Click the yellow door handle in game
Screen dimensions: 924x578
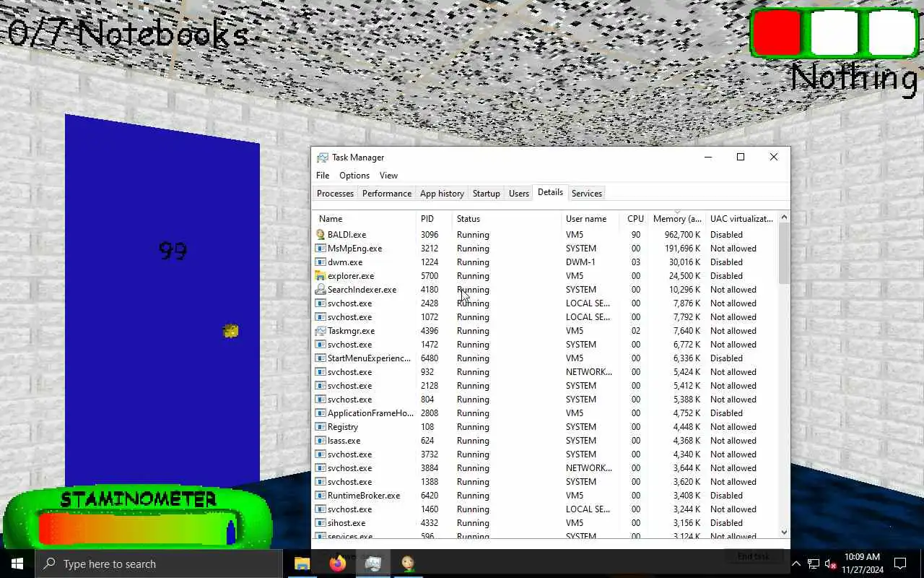230,331
